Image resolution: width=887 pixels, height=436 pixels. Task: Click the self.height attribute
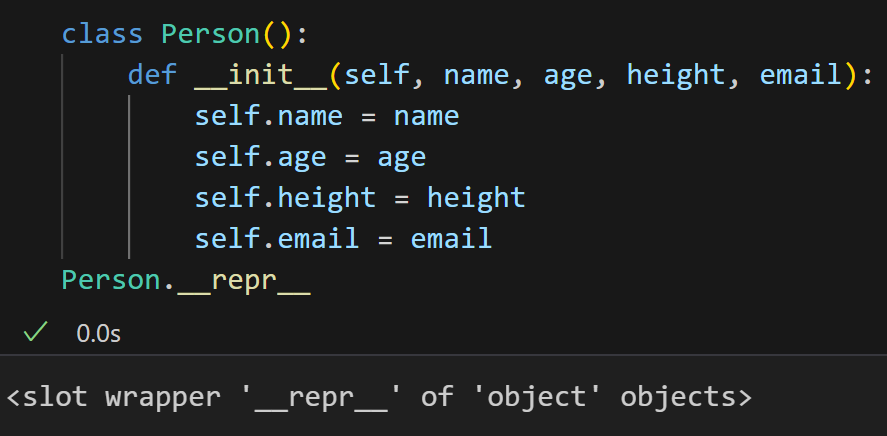285,198
